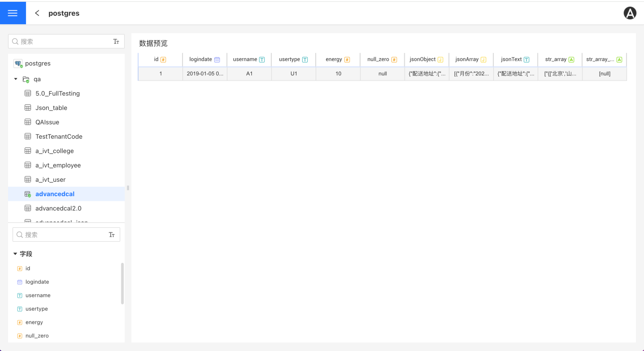The width and height of the screenshot is (644, 351).
Task: Click the text type icon on username column
Action: coord(262,60)
